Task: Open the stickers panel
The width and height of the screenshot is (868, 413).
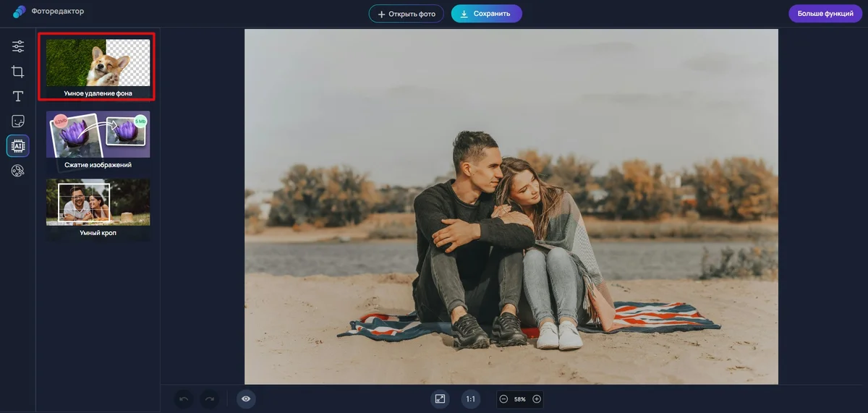Action: (18, 121)
